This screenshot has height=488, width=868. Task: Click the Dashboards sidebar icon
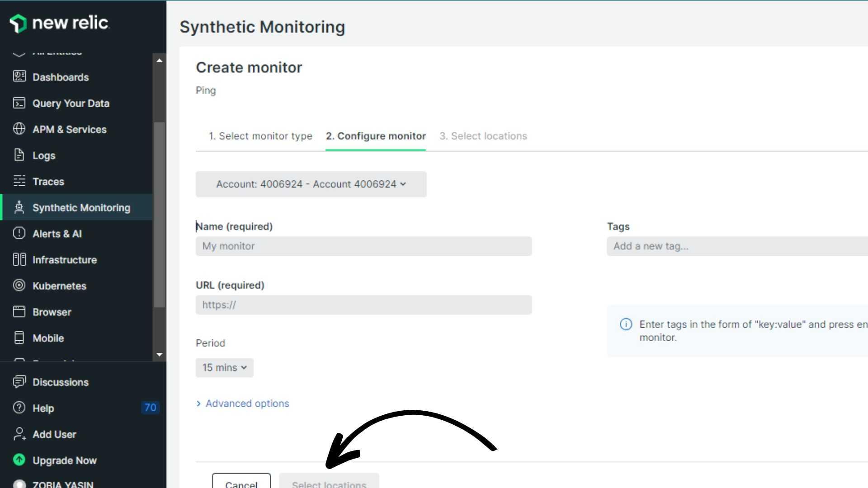click(19, 77)
